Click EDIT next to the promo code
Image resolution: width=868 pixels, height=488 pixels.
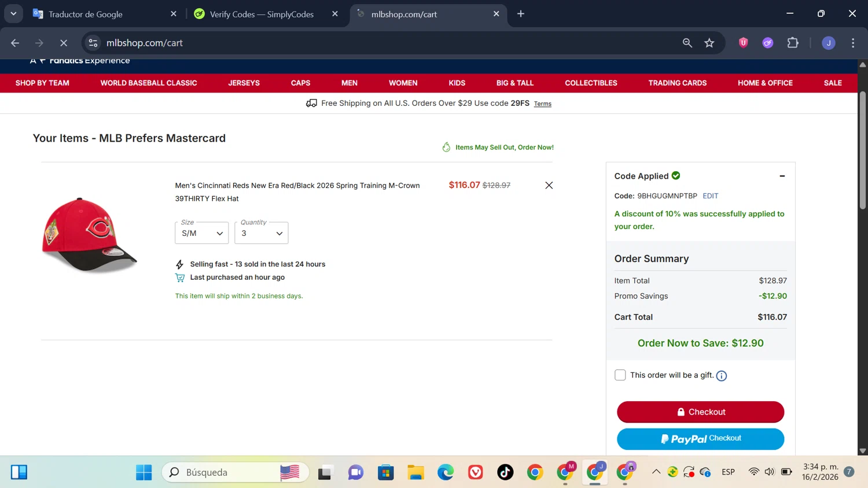(710, 196)
